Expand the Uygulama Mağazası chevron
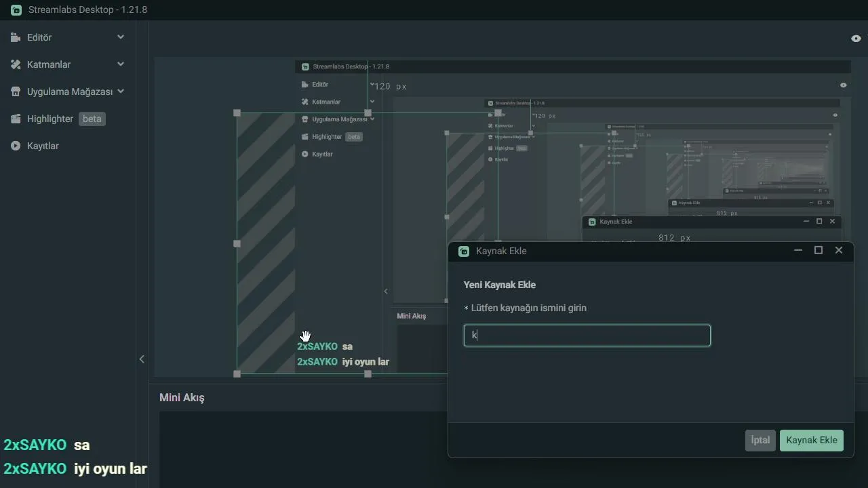Image resolution: width=868 pixels, height=488 pixels. (x=121, y=91)
